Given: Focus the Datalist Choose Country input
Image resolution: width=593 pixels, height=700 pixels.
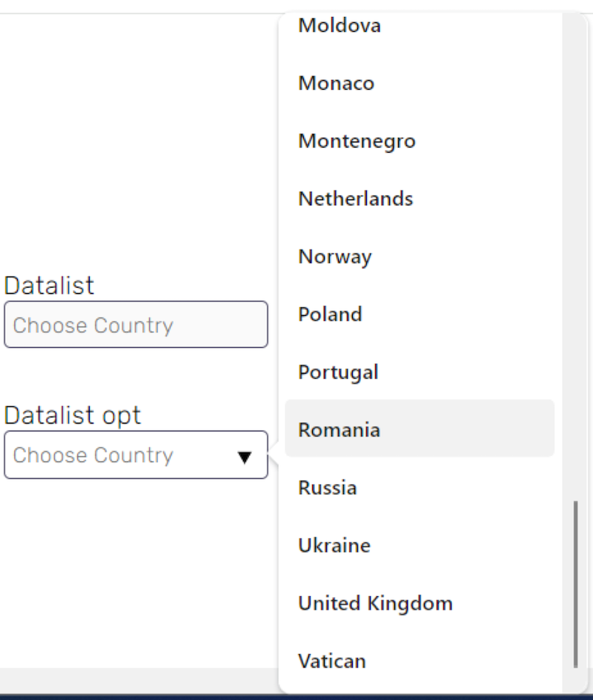Looking at the screenshot, I should [x=136, y=325].
